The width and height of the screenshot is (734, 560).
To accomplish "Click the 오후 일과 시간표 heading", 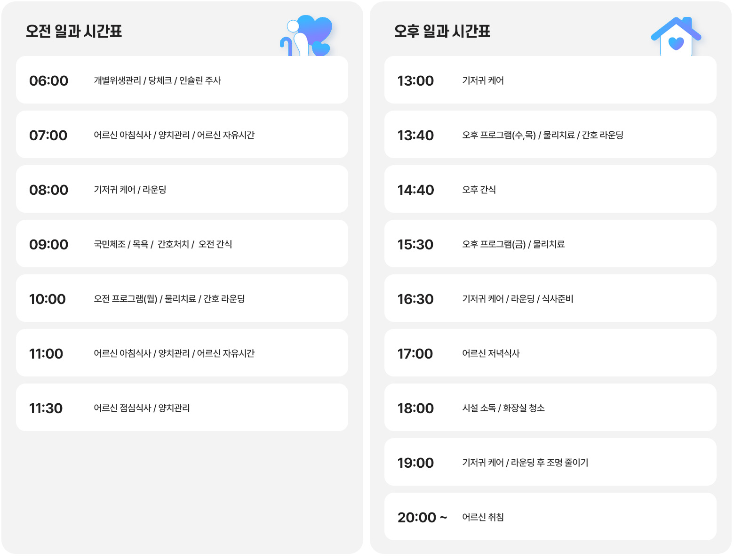I will point(442,32).
